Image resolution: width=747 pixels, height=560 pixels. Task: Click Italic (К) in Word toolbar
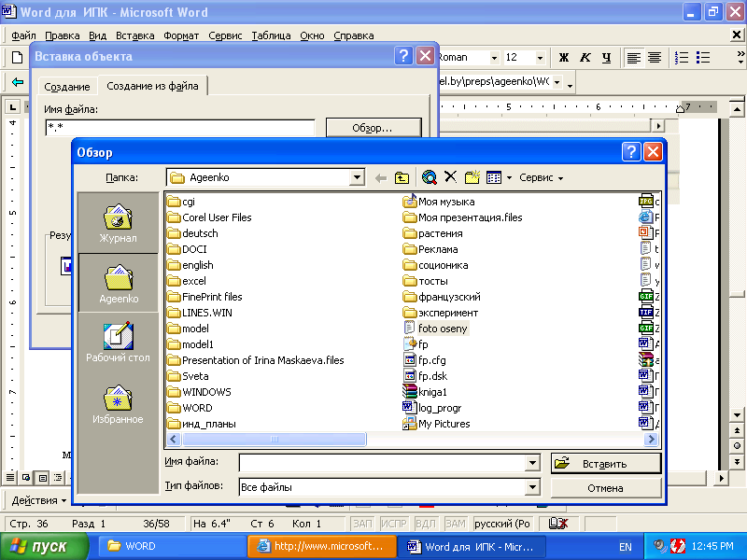585,58
